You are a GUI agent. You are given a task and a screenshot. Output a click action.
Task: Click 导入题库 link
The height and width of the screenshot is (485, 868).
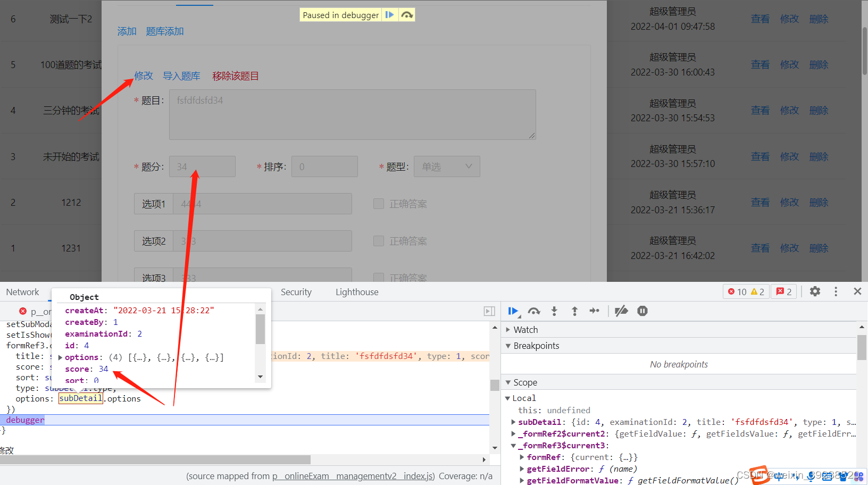coord(181,76)
